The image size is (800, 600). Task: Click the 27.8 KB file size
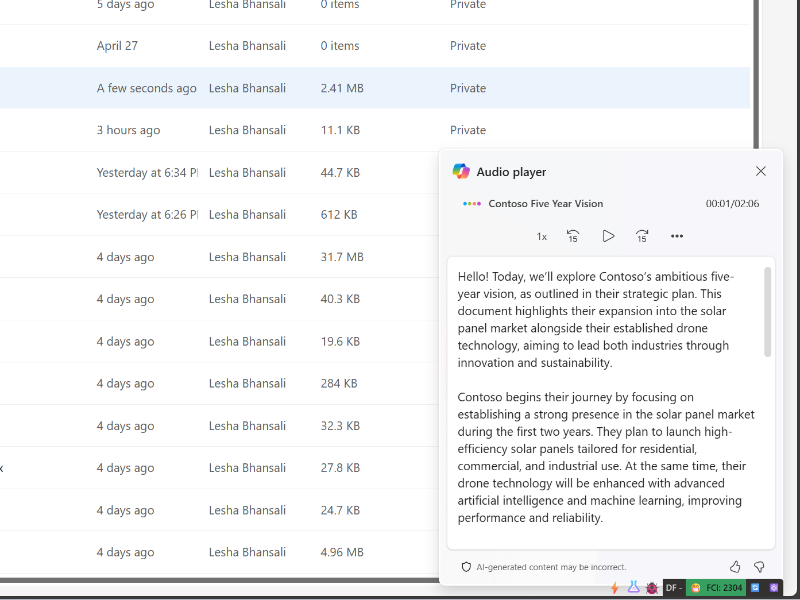[340, 468]
